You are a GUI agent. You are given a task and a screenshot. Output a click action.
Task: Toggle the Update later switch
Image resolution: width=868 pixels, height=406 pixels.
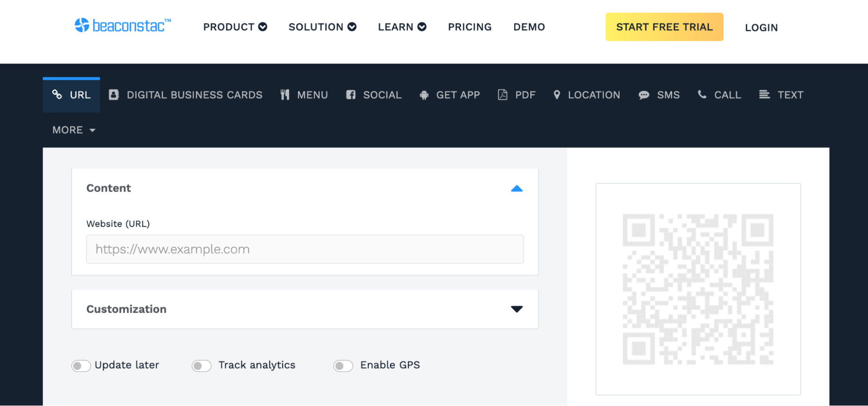click(81, 366)
